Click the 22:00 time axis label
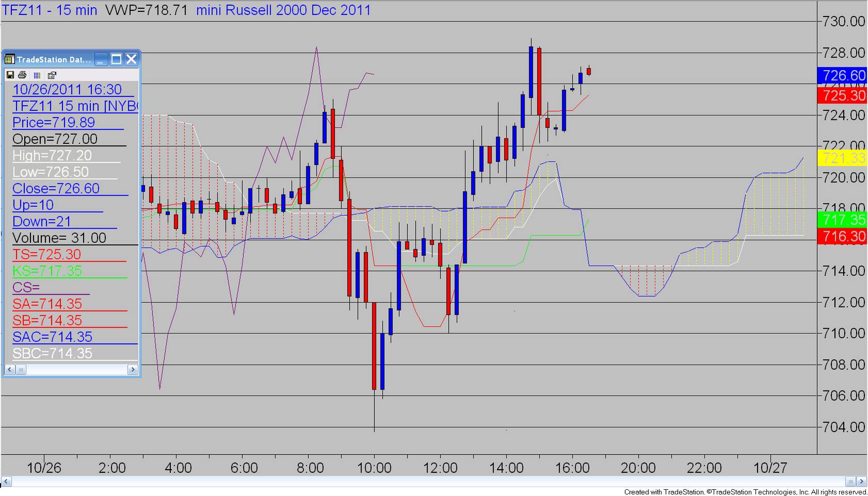Screen dimensions: 868x496 pos(704,468)
